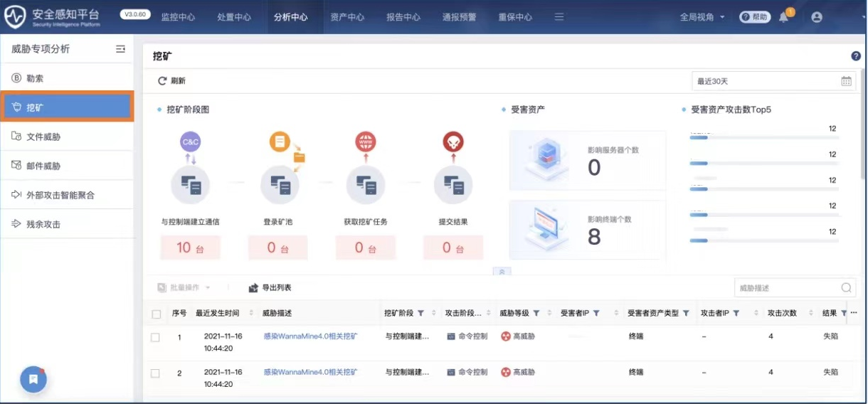Screen dimensions: 868x404
Task: Click the calendar icon in date field
Action: [846, 81]
